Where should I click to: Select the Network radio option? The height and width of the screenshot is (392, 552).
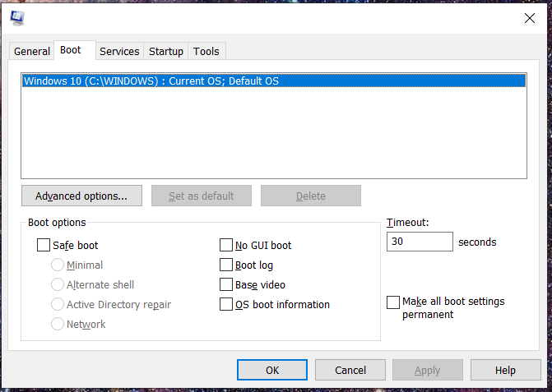[58, 324]
